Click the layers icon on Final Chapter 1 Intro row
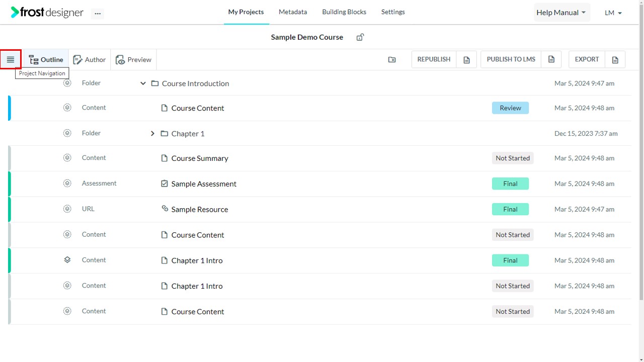The image size is (644, 362). point(67,260)
